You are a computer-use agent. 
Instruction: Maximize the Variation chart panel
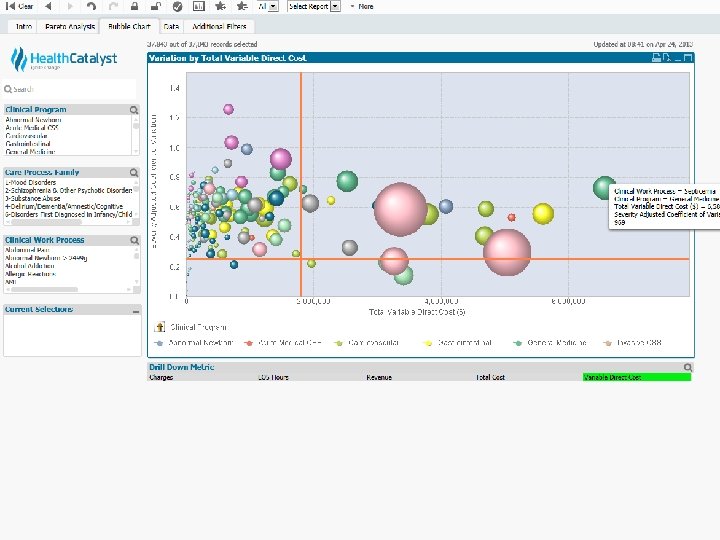coord(688,58)
